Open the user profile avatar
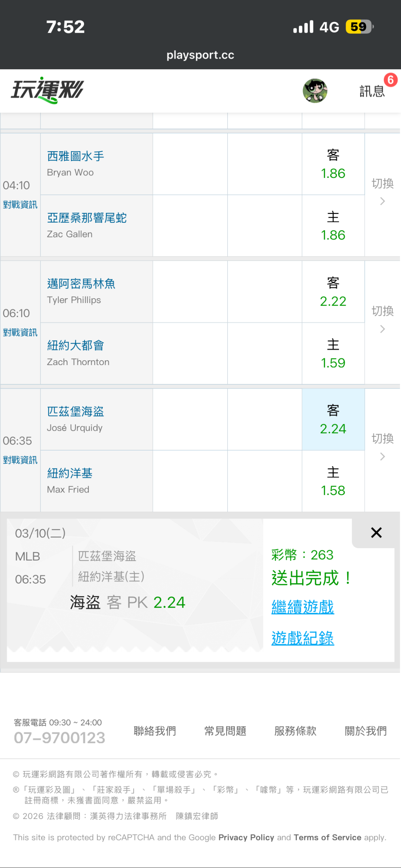This screenshot has height=868, width=401. click(x=315, y=91)
